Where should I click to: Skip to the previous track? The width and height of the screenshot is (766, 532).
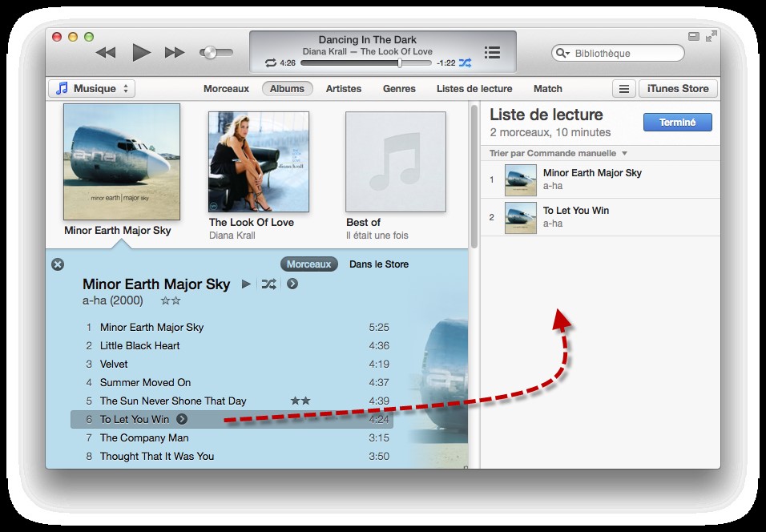pyautogui.click(x=106, y=53)
